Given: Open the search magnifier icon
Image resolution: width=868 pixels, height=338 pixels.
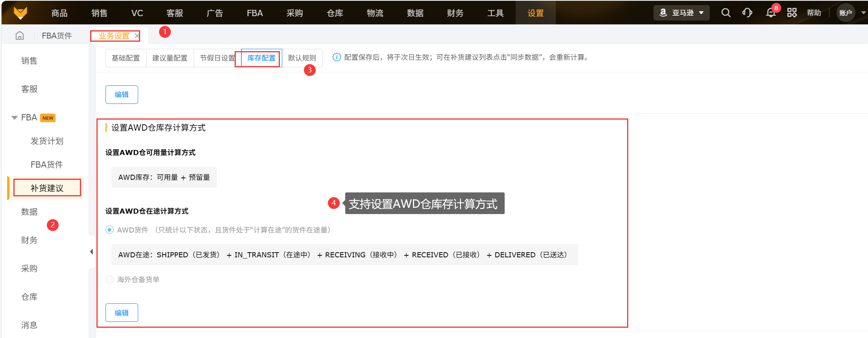Looking at the screenshot, I should (x=726, y=13).
